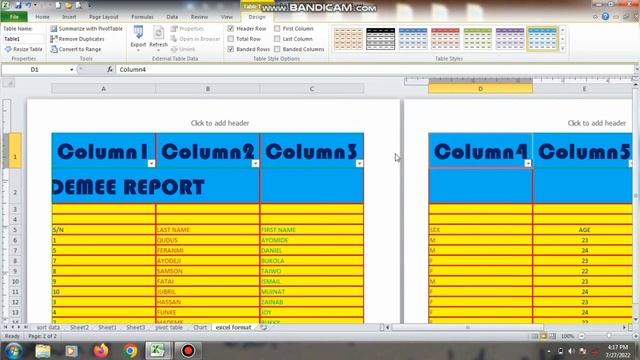Toggle the Header Row checkbox

pyautogui.click(x=231, y=29)
